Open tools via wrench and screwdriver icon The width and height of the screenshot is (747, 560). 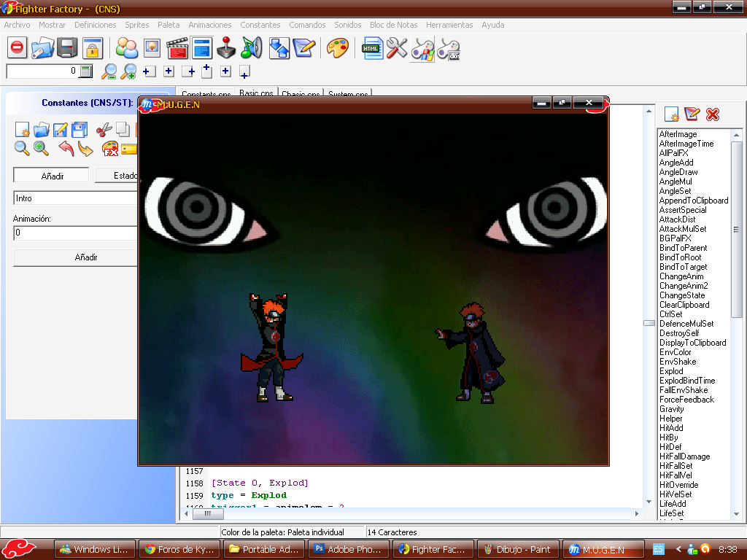pos(396,48)
